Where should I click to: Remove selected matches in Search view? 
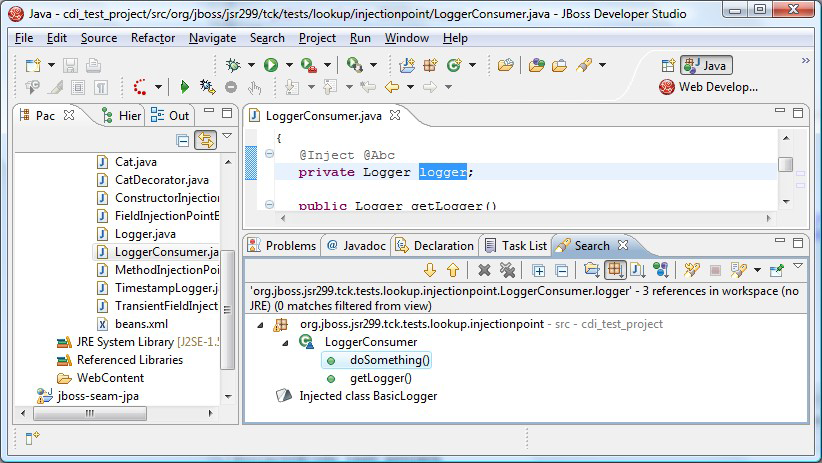pos(484,270)
